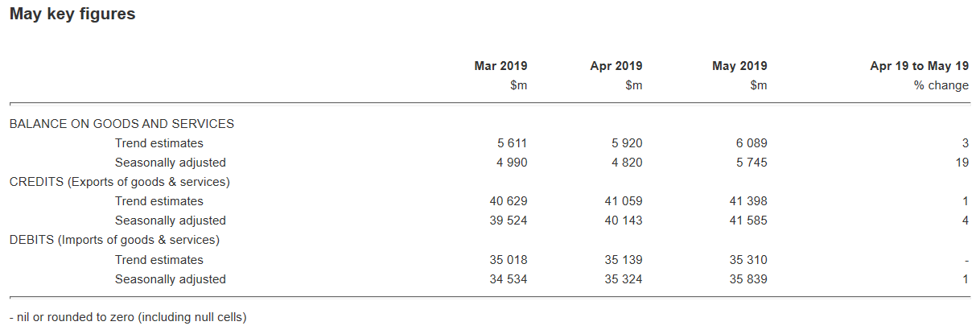Select the 35 018 debits trend cell
Image resolution: width=980 pixels, height=334 pixels.
pyautogui.click(x=508, y=260)
